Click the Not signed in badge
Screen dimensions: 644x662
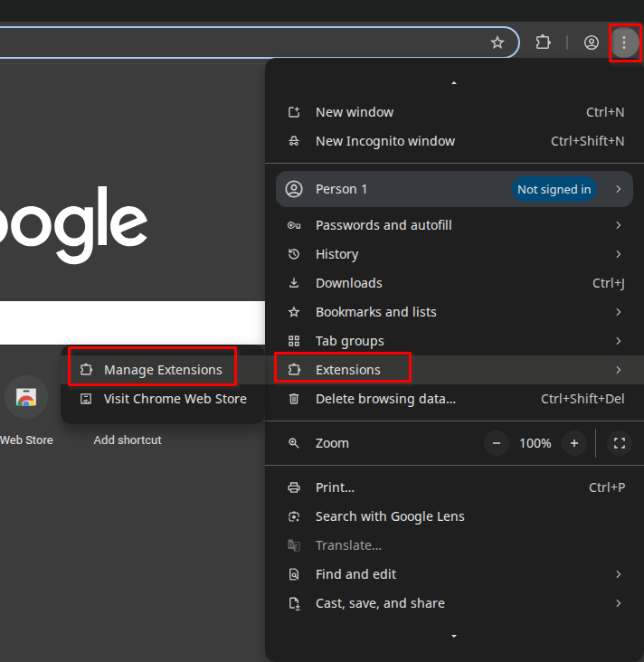click(554, 189)
